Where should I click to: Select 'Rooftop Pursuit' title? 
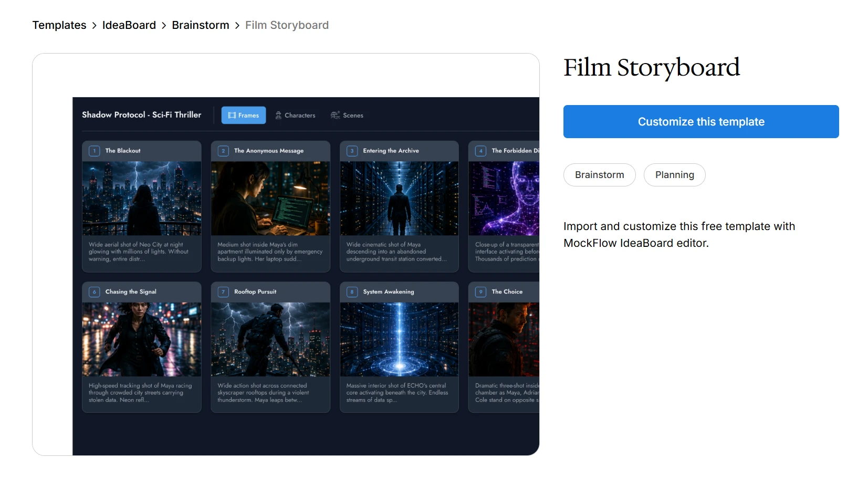pos(255,292)
